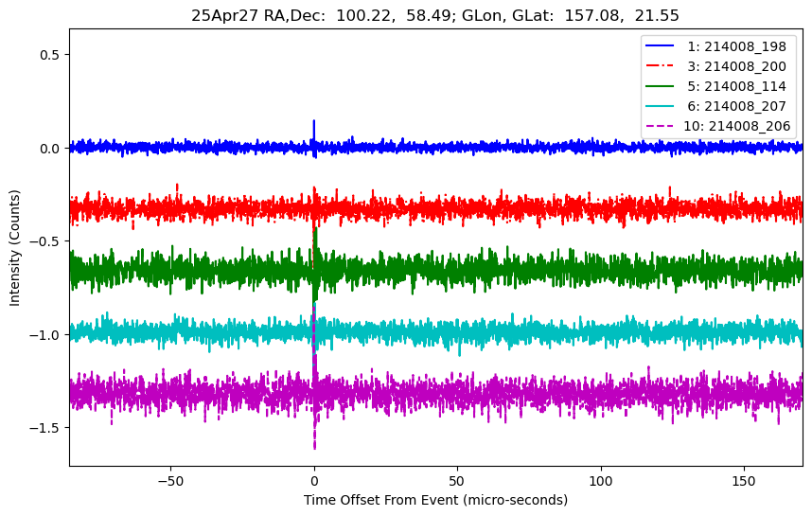The width and height of the screenshot is (812, 516).
Task: Click the green line sample in the legend
Action: [x=660, y=86]
